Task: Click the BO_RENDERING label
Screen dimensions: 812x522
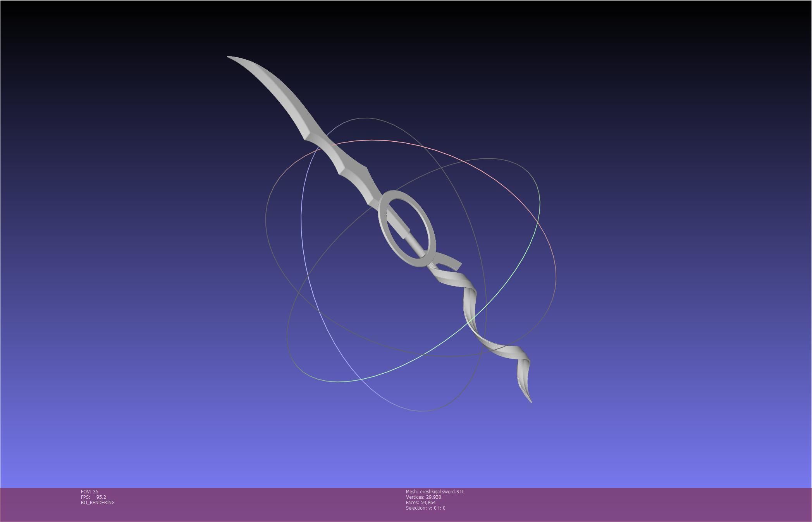Action: (x=98, y=502)
